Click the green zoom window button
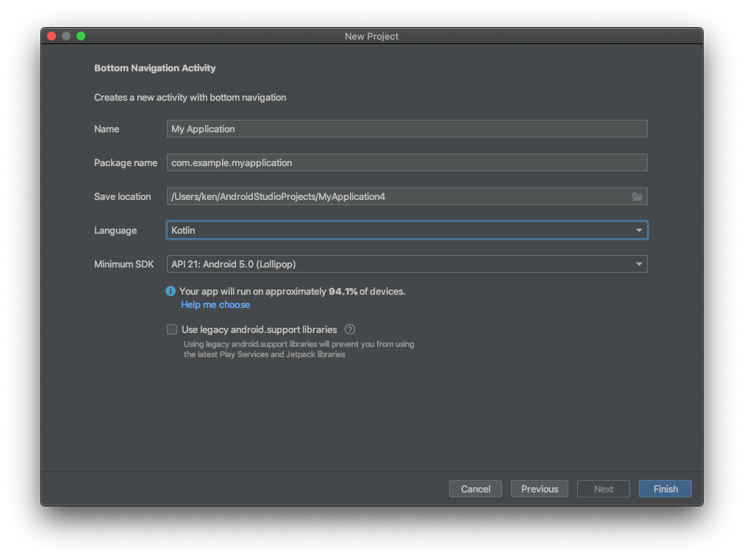744x560 pixels. point(81,36)
